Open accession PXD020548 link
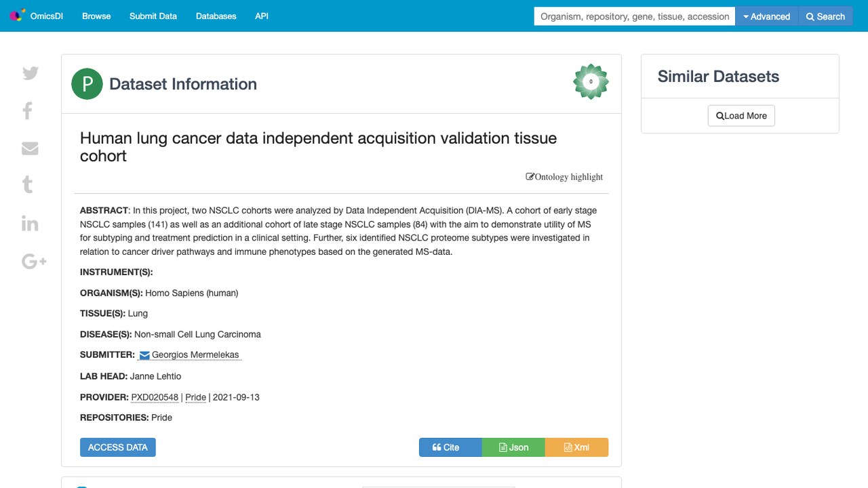The width and height of the screenshot is (868, 488). 155,397
